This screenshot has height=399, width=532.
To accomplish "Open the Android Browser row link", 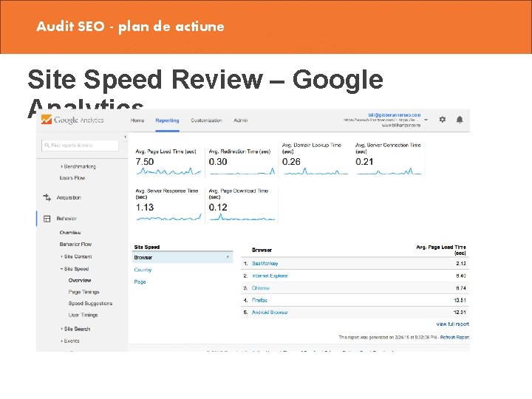I will pos(270,313).
